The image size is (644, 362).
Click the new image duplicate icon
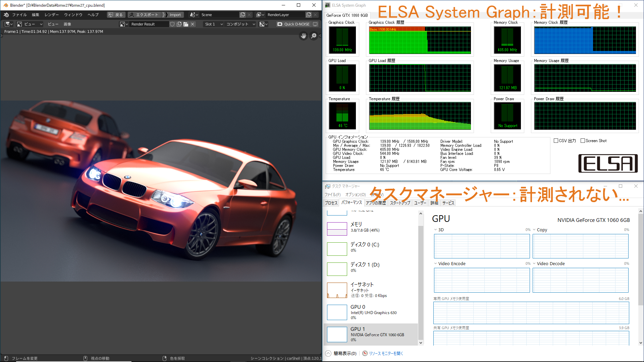coord(179,24)
